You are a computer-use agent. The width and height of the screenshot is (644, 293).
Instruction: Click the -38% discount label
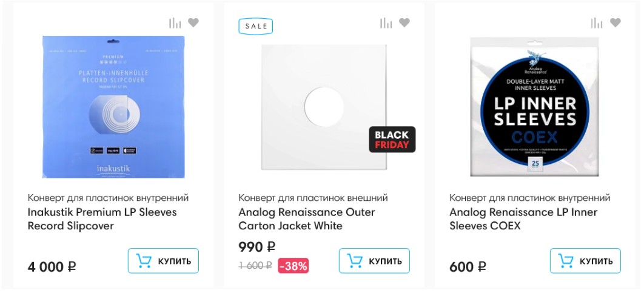coord(293,266)
